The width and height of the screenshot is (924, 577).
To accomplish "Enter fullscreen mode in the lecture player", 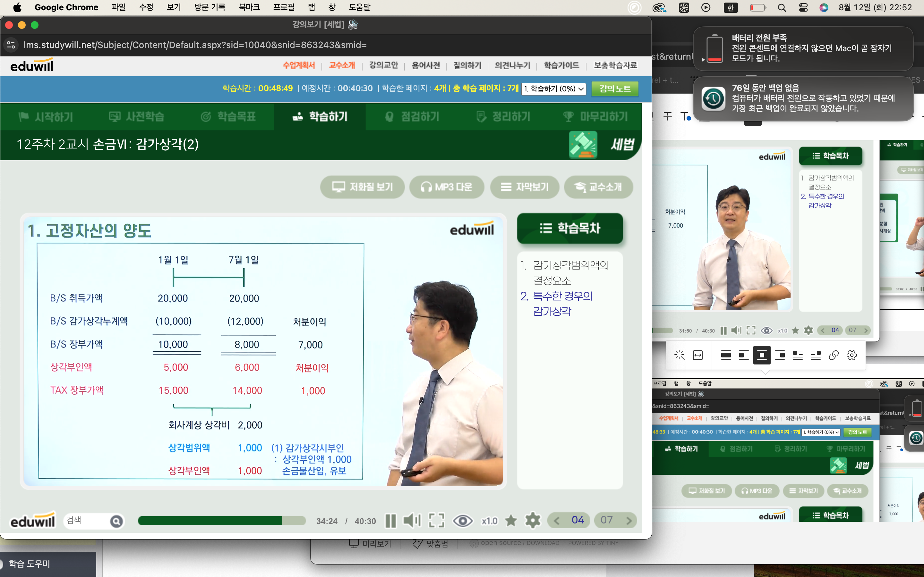I will (436, 521).
